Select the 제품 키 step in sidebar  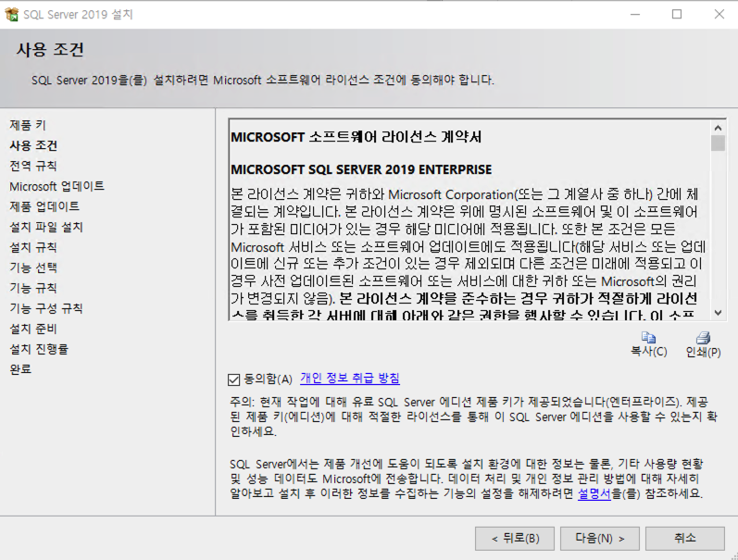28,125
